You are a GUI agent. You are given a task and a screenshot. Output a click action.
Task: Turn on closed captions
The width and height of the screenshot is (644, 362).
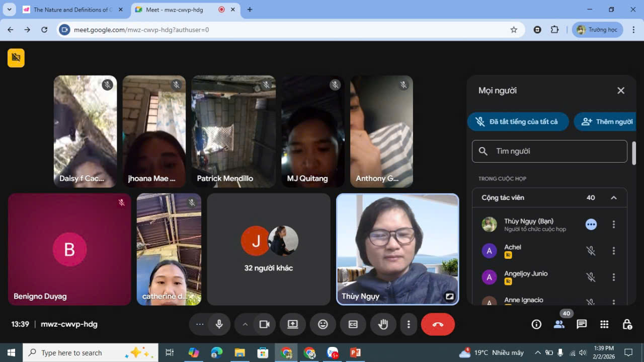pos(353,324)
